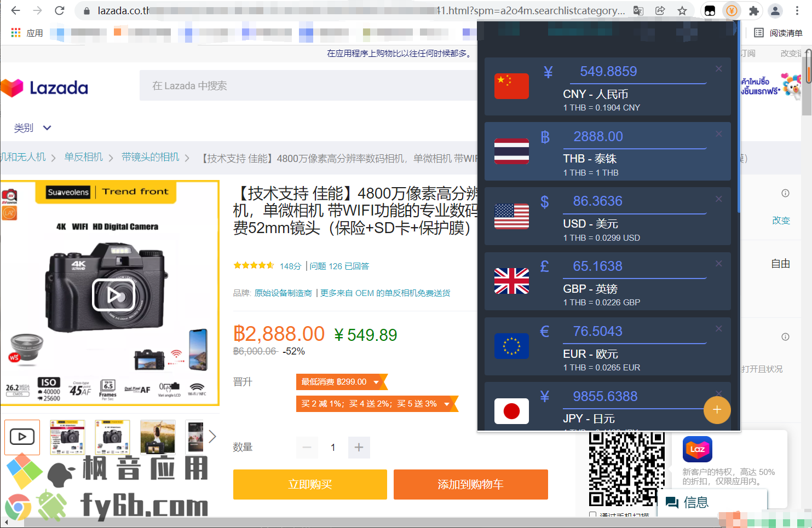Open the Extensions puzzle menu
Viewport: 812px width, 528px height.
point(754,10)
